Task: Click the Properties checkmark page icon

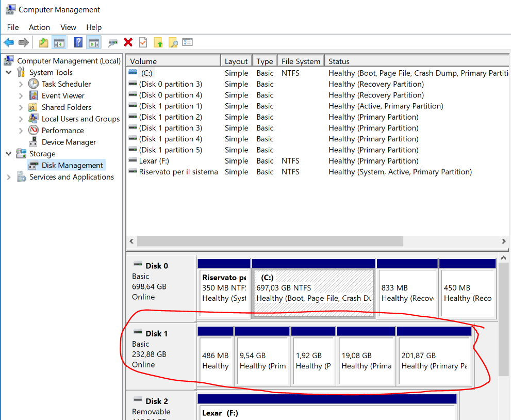Action: 143,42
